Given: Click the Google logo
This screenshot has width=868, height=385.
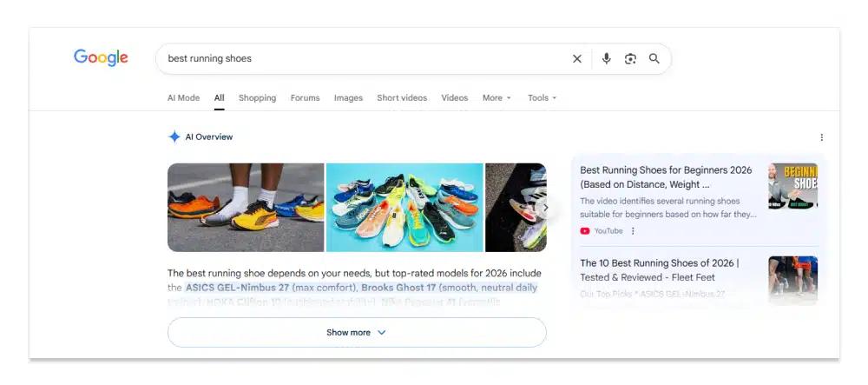Looking at the screenshot, I should pyautogui.click(x=101, y=57).
